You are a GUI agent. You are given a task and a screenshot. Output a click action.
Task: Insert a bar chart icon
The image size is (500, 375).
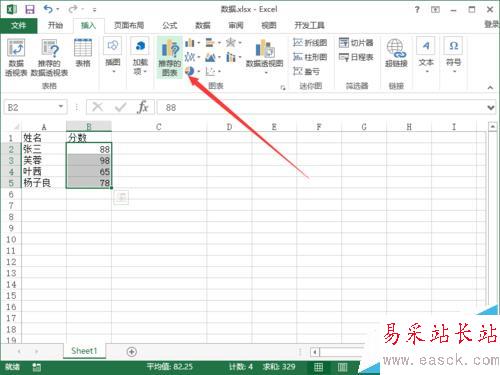[x=210, y=43]
